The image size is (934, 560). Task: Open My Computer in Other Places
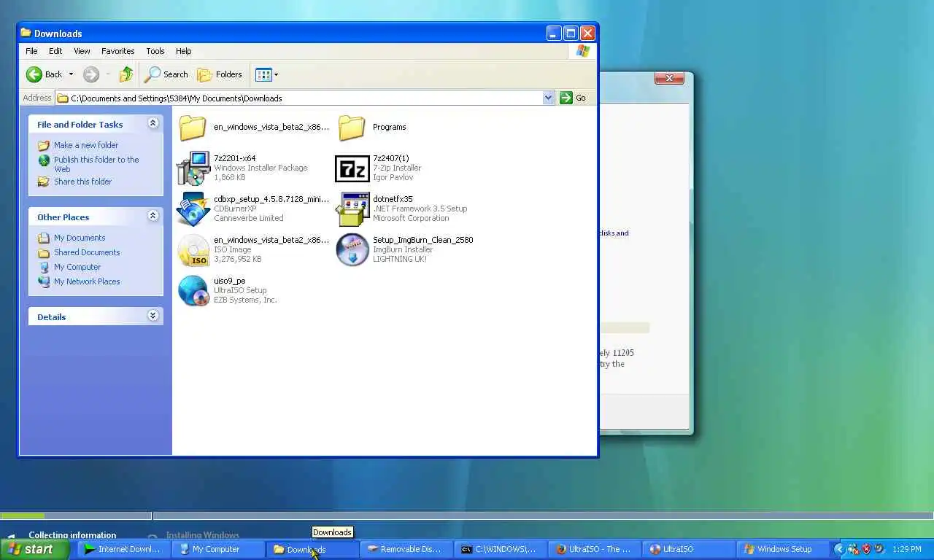(77, 267)
